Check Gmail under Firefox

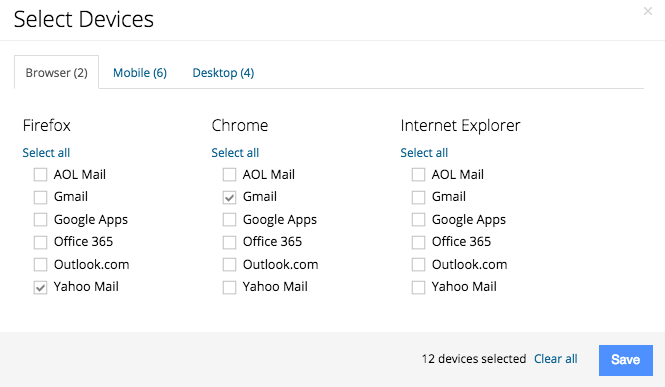pos(40,197)
